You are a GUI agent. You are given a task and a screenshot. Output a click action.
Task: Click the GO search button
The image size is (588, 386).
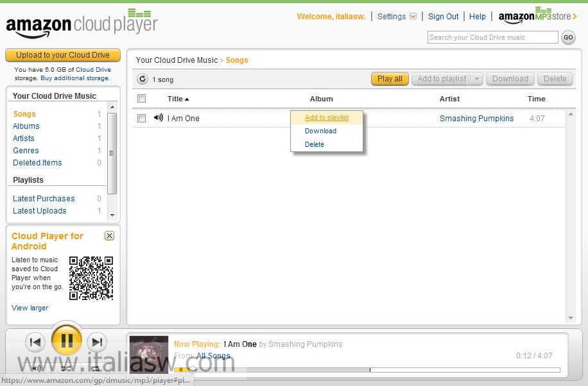tap(568, 37)
